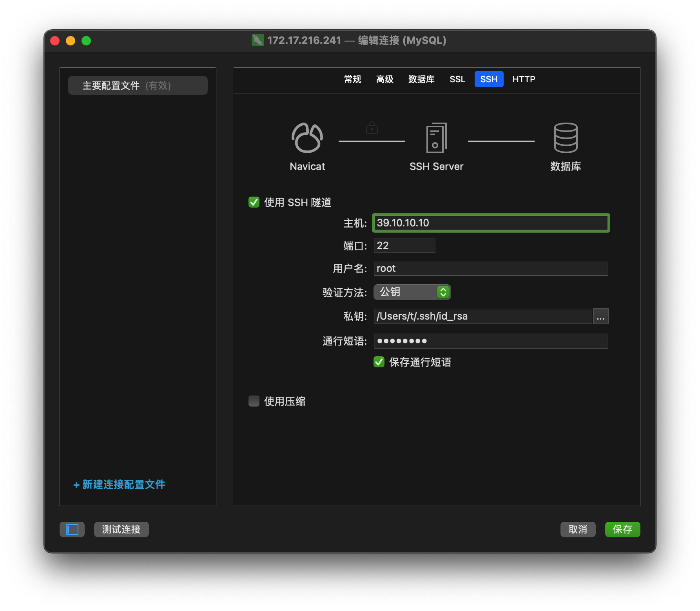Switch to the 常规 tab
700x611 pixels.
(352, 79)
